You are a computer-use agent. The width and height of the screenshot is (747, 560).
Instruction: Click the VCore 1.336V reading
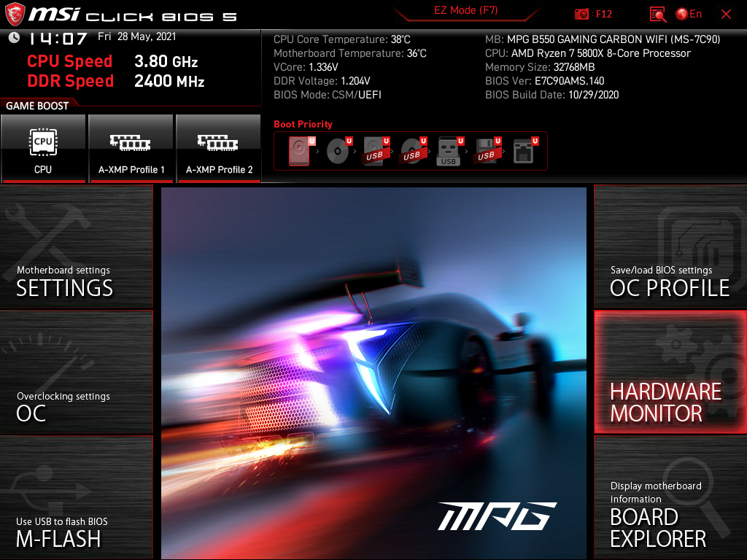click(306, 67)
